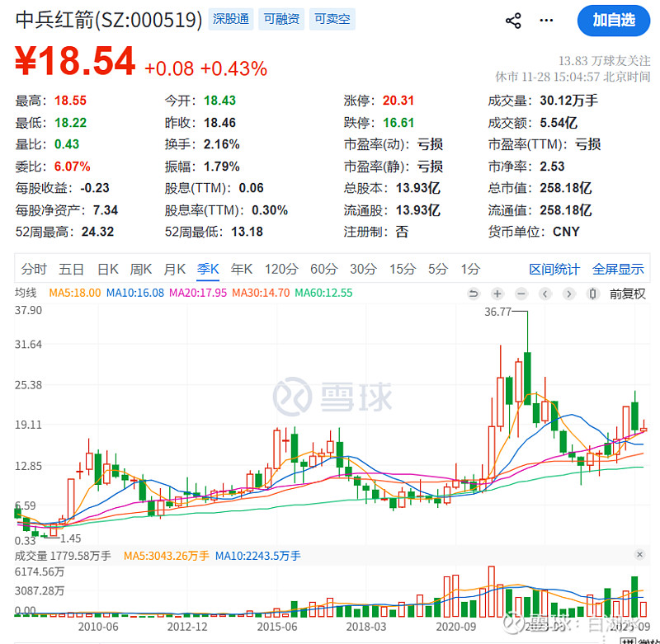Click the 36.77 high price marker
Screen dimensions: 660x644
(x=497, y=312)
